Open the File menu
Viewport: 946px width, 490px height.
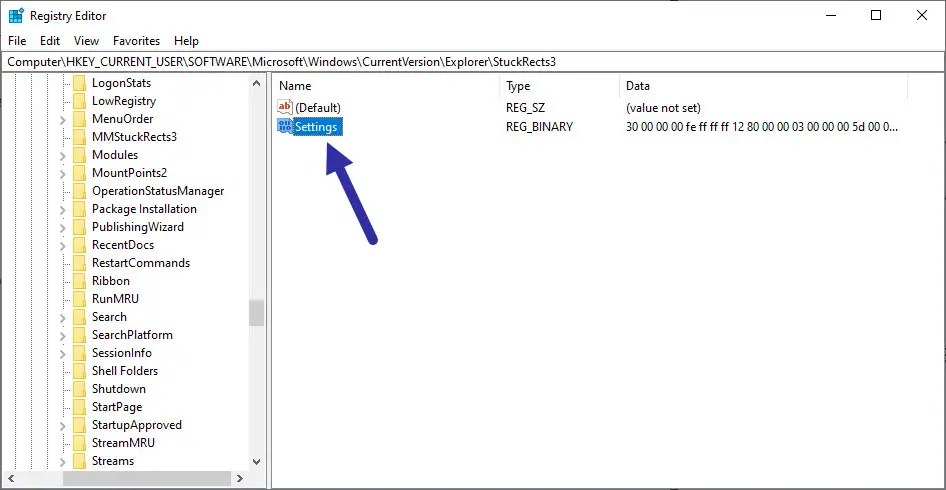(x=17, y=40)
